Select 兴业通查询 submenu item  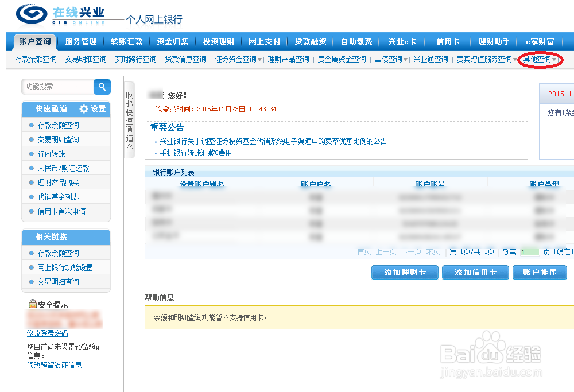tap(430, 59)
